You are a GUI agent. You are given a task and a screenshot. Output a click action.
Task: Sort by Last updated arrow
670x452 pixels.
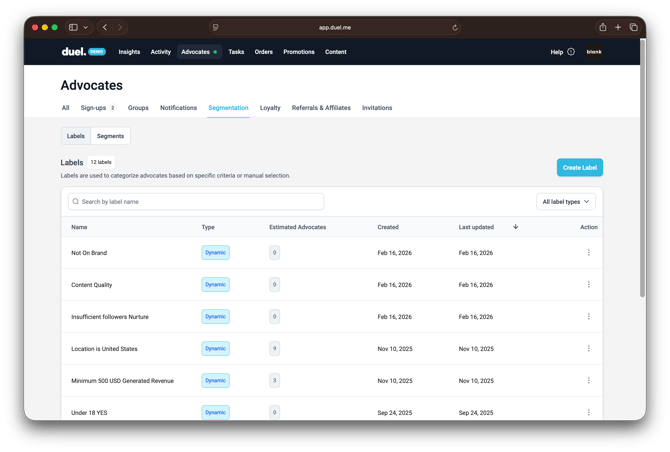coord(515,227)
